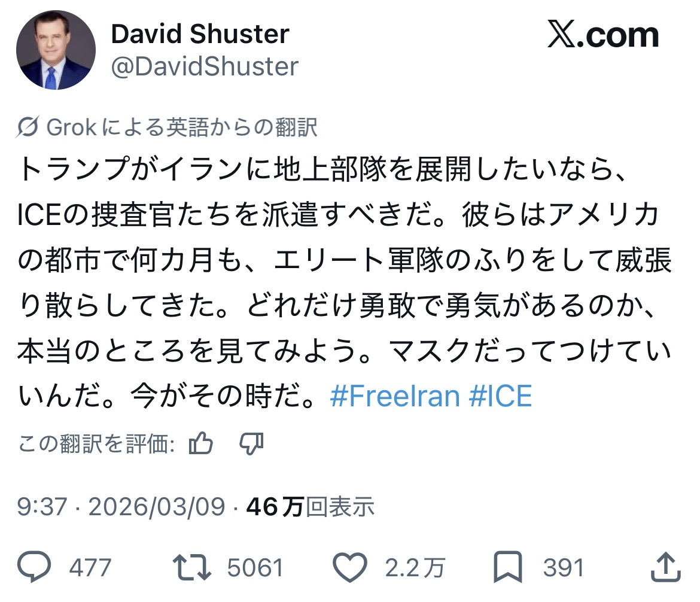The height and width of the screenshot is (602, 700).
Task: Click the 9:37 · 2026/03/09 timestamp
Action: [x=121, y=507]
